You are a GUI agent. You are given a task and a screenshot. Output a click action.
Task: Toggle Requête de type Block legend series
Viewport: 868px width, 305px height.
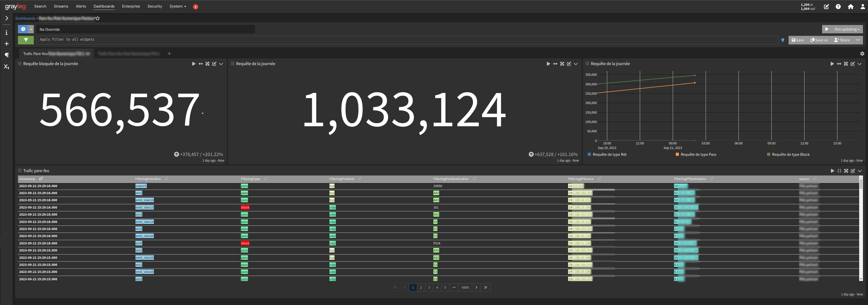pyautogui.click(x=790, y=155)
